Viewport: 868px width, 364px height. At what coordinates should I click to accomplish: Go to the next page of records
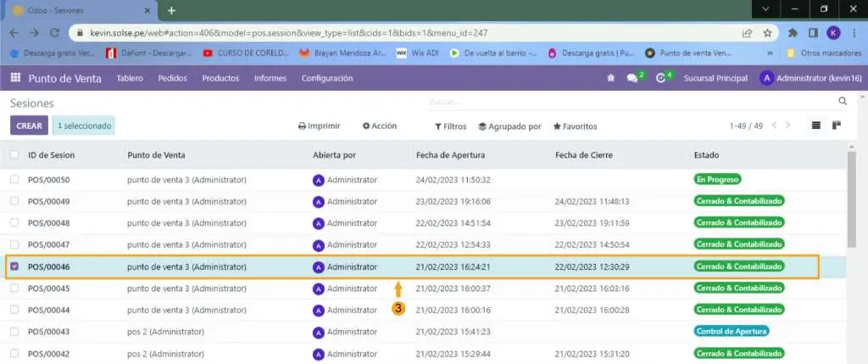(787, 126)
